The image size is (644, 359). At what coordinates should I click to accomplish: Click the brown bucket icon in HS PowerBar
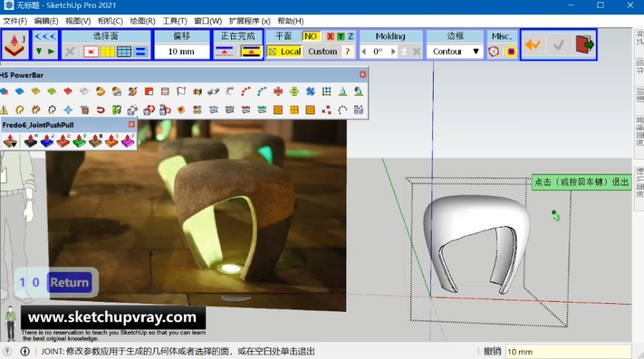point(84,109)
